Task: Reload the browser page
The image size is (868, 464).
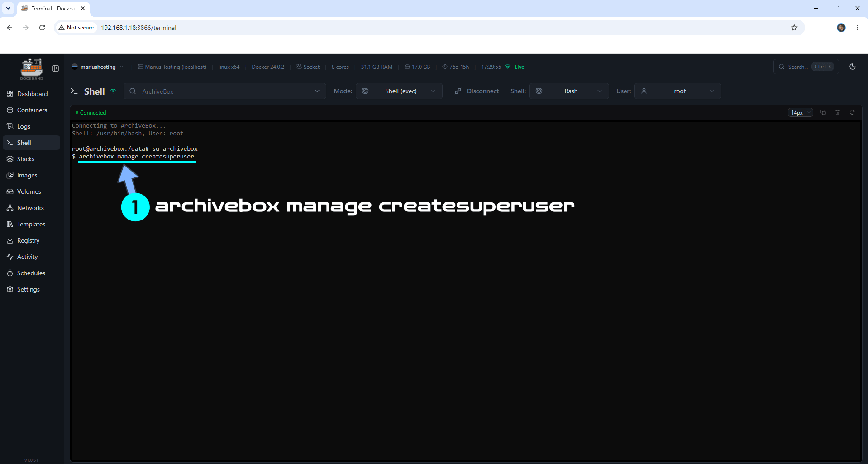Action: coord(42,28)
